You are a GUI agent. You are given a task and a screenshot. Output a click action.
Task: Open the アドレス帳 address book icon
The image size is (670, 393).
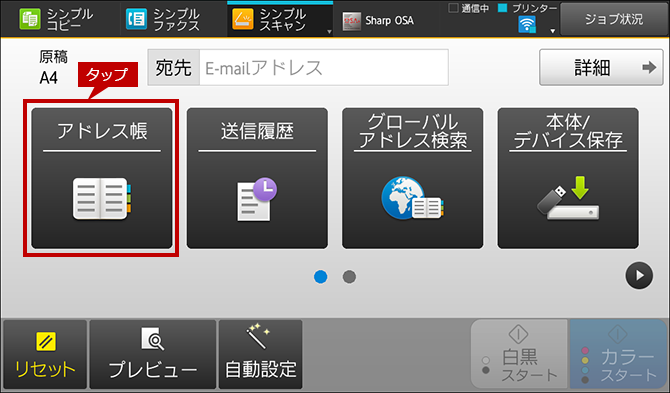tap(102, 199)
